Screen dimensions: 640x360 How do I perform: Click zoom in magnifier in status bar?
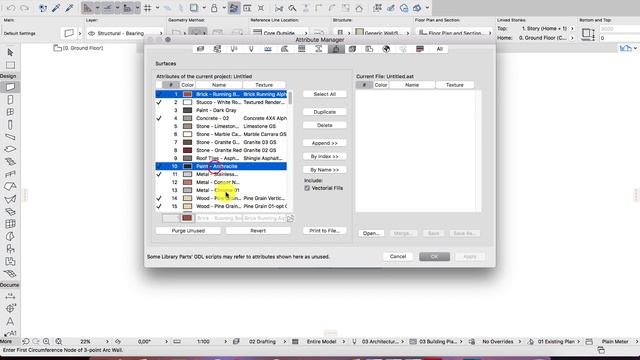tap(47, 341)
